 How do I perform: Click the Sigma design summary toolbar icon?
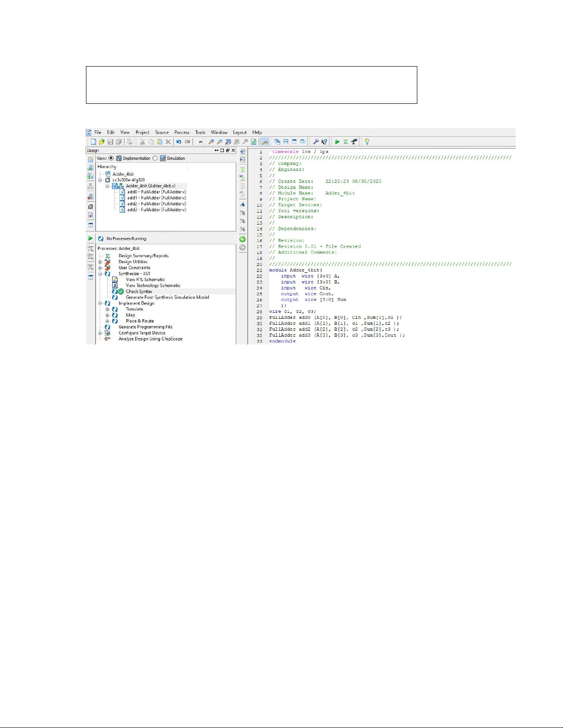(346, 142)
